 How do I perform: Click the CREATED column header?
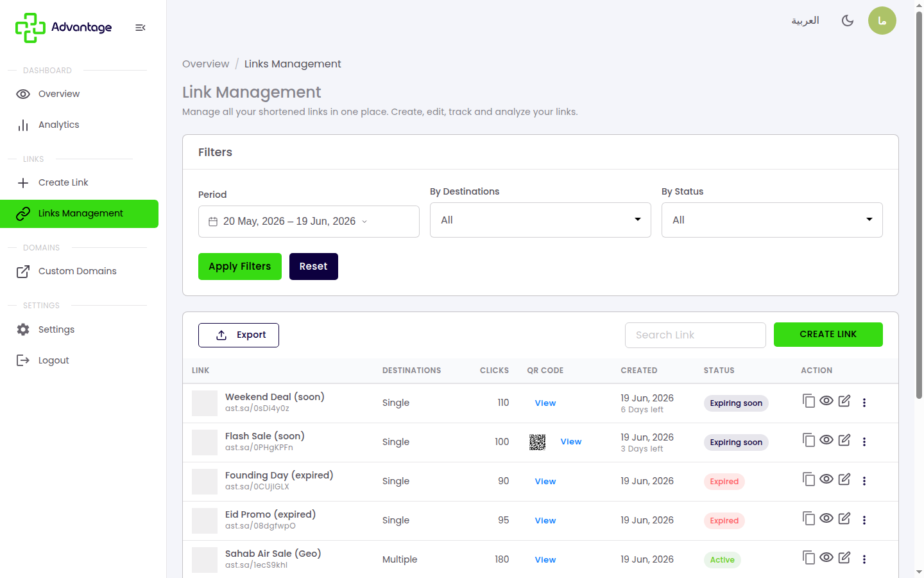(639, 371)
